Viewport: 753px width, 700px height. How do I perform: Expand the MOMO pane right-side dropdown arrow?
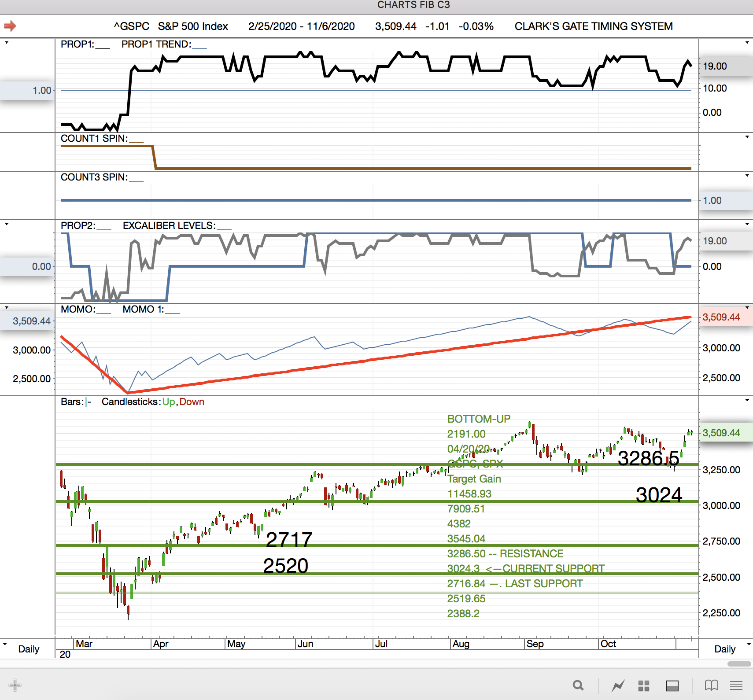pos(747,307)
